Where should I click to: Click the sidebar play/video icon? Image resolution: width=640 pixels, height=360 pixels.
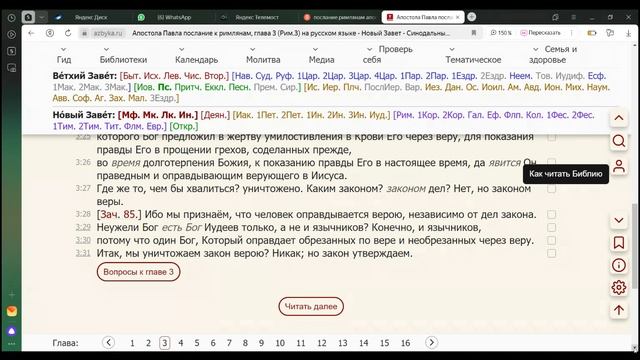click(x=11, y=34)
